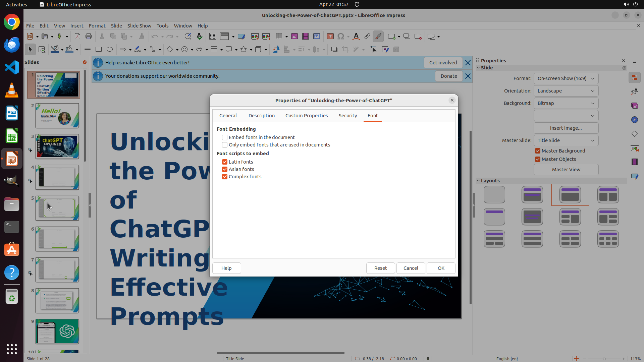Select the Rectangle shape tool
The image size is (644, 362).
pyautogui.click(x=99, y=50)
